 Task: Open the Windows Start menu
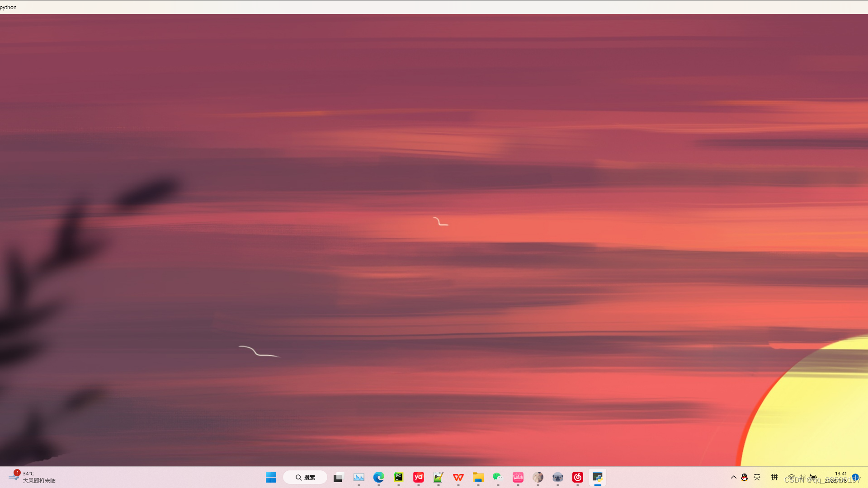click(x=271, y=477)
